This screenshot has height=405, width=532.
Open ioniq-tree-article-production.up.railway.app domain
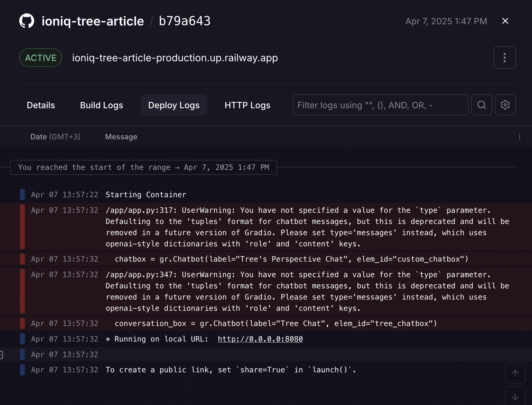[x=175, y=58]
